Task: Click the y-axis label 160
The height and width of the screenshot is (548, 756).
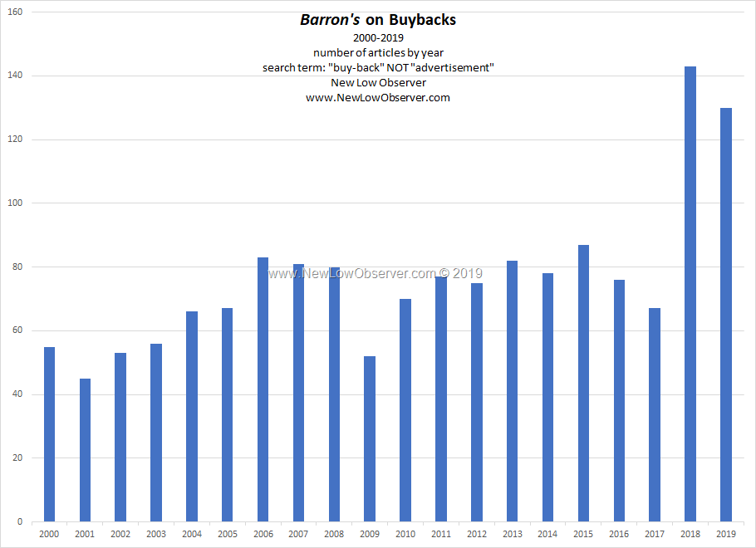Action: 16,12
